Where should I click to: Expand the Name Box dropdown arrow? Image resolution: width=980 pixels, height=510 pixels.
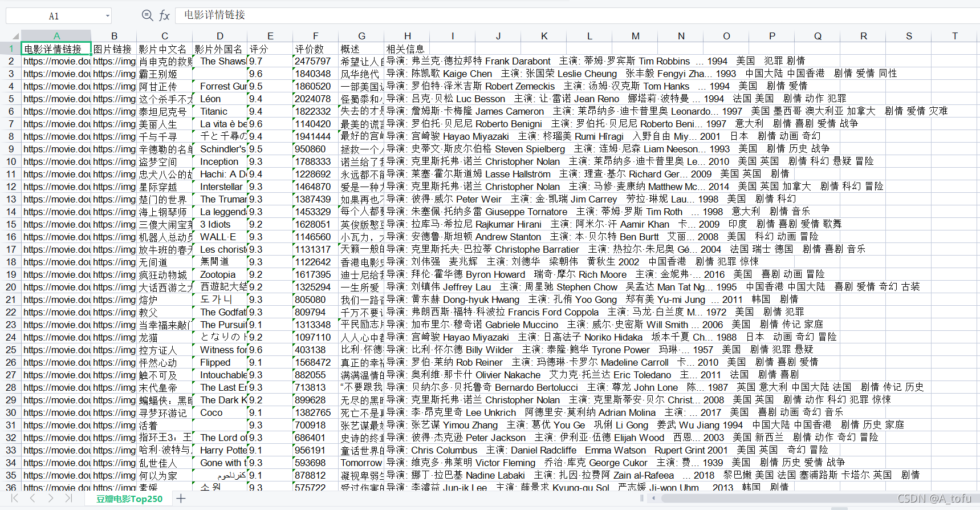[x=107, y=16]
